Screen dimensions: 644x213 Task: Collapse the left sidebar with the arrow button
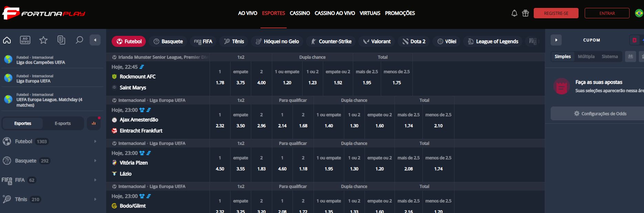95,40
